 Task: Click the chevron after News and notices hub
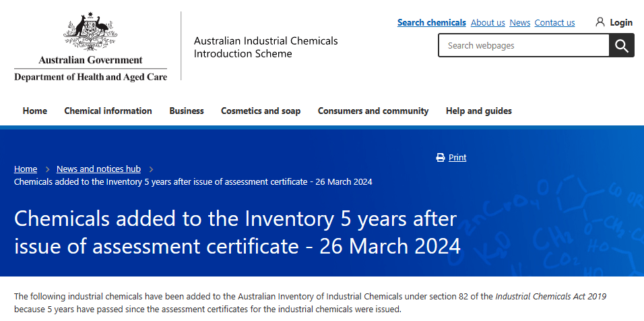coord(152,169)
